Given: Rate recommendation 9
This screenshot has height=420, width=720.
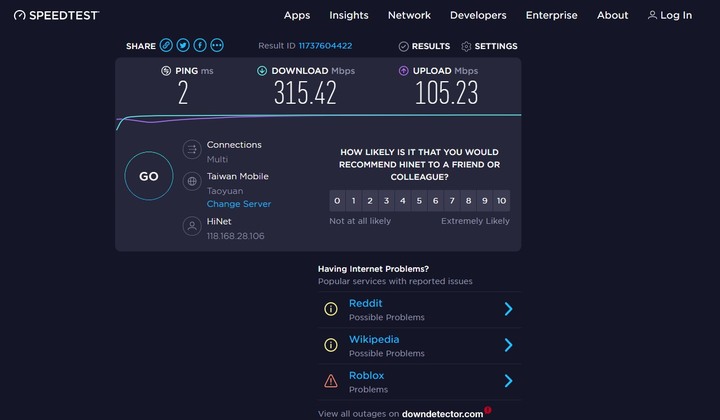Looking at the screenshot, I should [x=484, y=201].
